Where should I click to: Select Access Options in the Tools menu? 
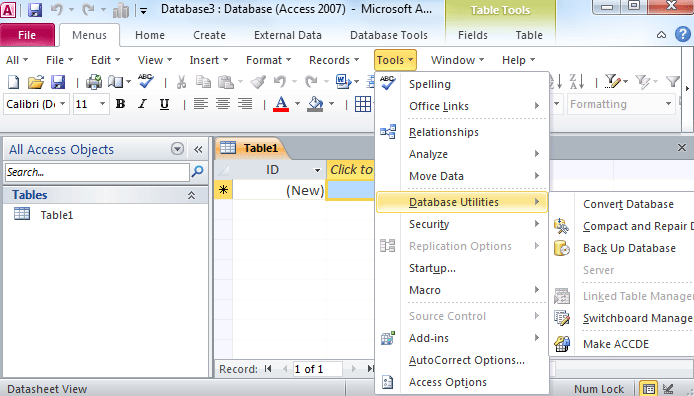pyautogui.click(x=461, y=382)
